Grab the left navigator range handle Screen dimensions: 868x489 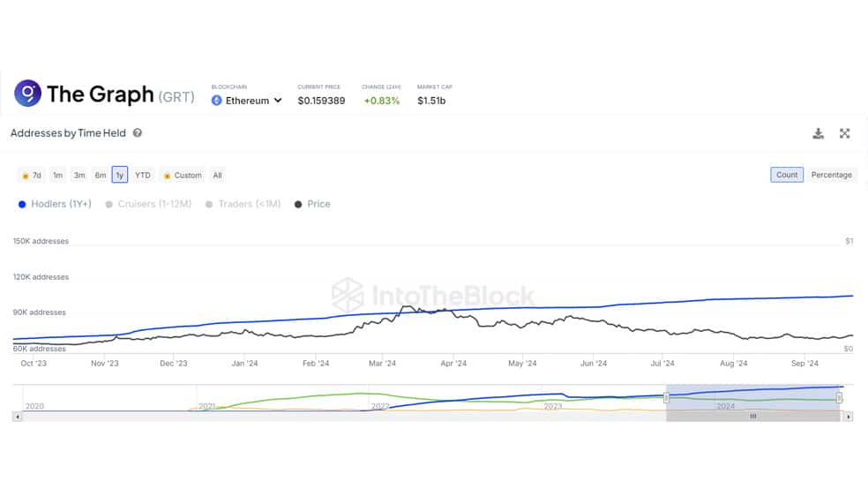(x=667, y=397)
